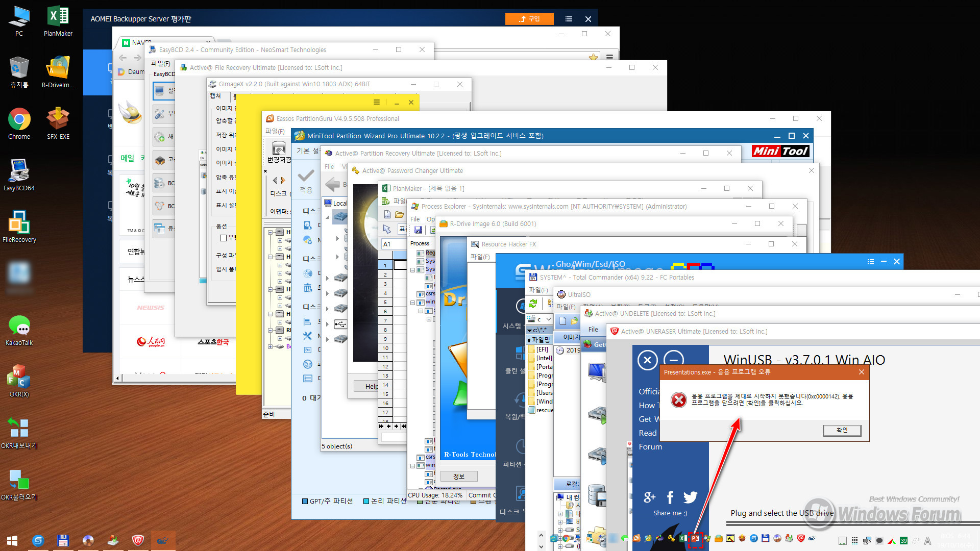Launch KakaoTalk from the desktop
This screenshot has width=980, height=551.
[19, 330]
